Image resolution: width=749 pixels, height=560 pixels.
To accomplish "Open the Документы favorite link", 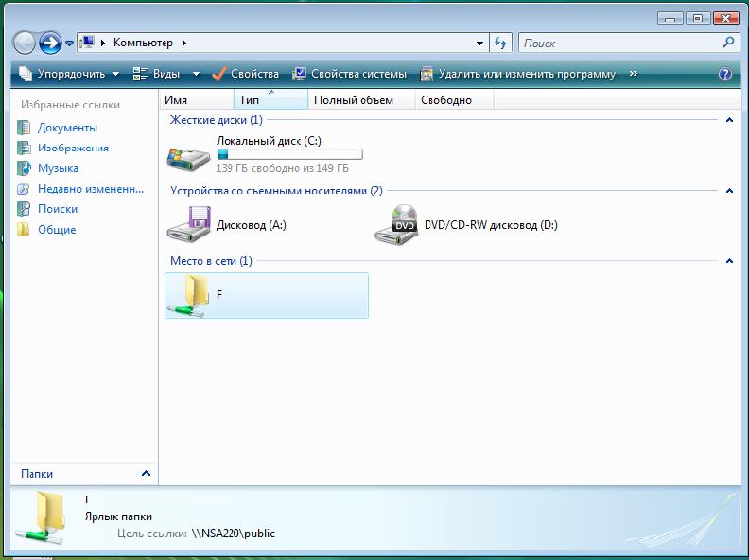I will click(x=67, y=128).
